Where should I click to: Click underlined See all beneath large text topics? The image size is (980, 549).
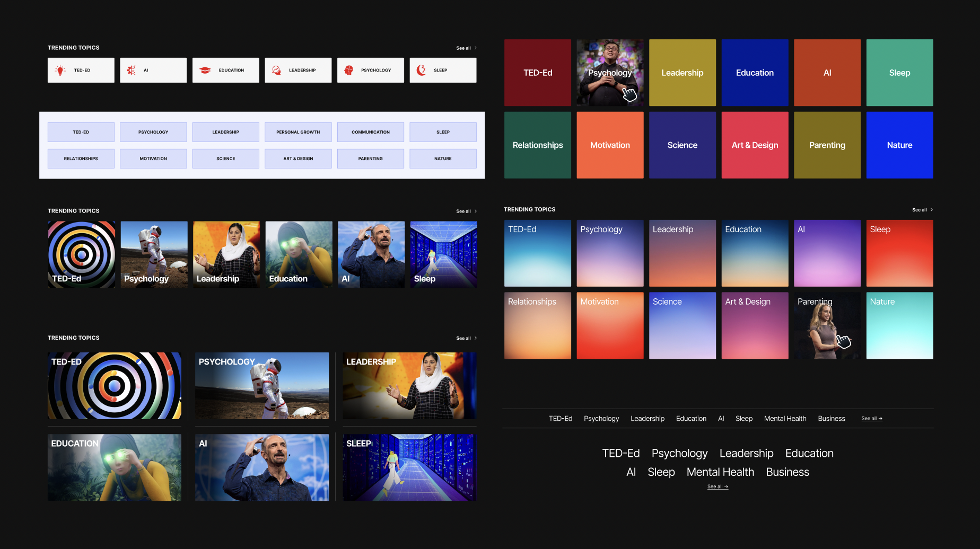click(717, 486)
